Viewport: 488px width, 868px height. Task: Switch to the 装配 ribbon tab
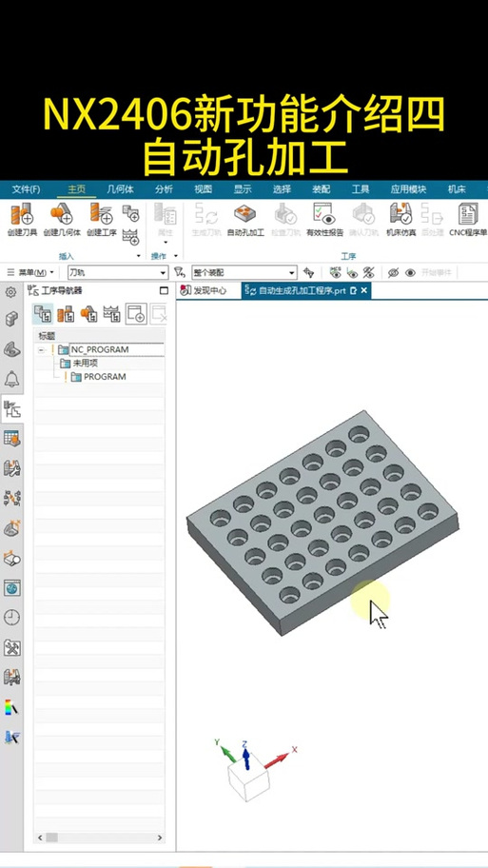click(321, 189)
